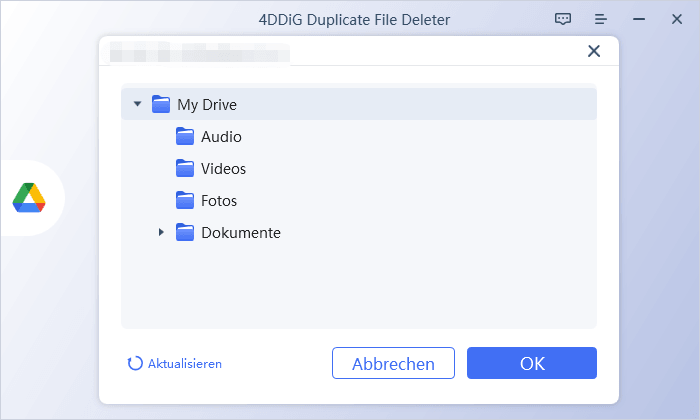Select the Videos folder label
This screenshot has width=700, height=420.
pos(223,169)
